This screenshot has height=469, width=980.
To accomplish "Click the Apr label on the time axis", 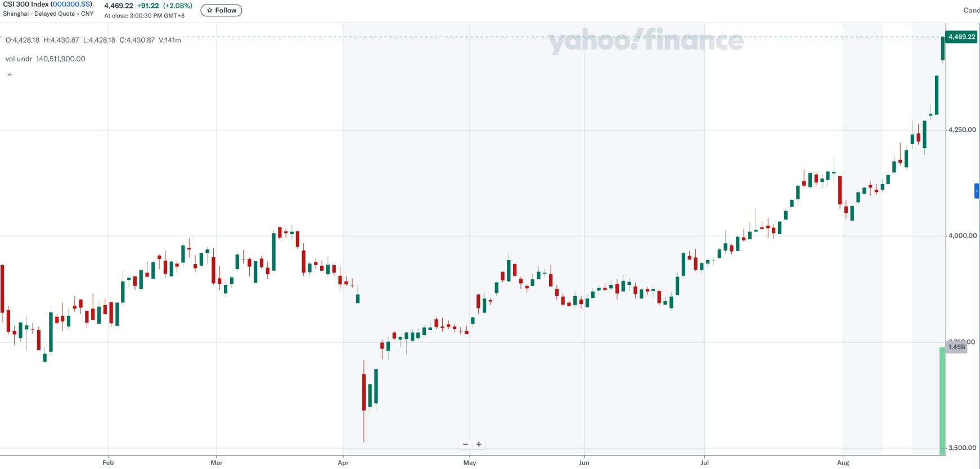I will tap(343, 463).
